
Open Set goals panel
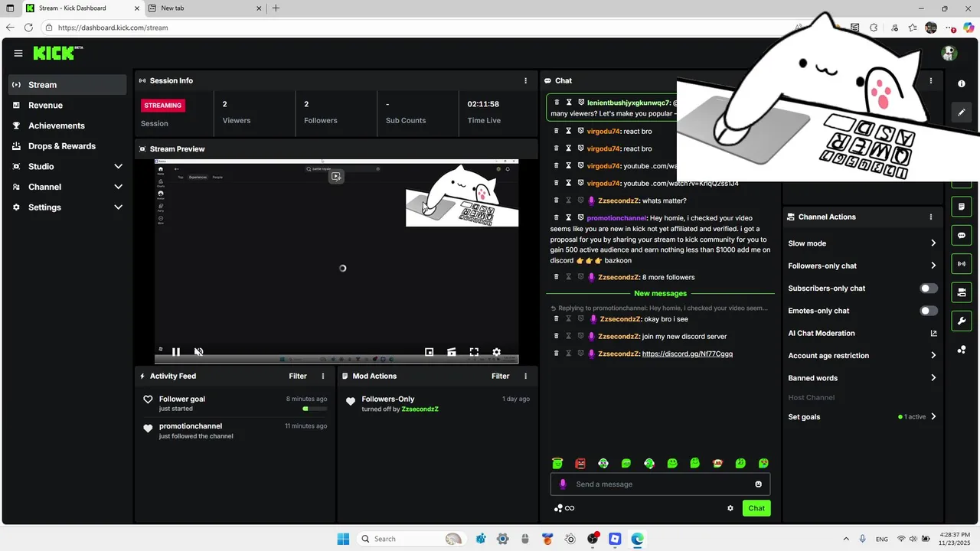click(x=862, y=417)
